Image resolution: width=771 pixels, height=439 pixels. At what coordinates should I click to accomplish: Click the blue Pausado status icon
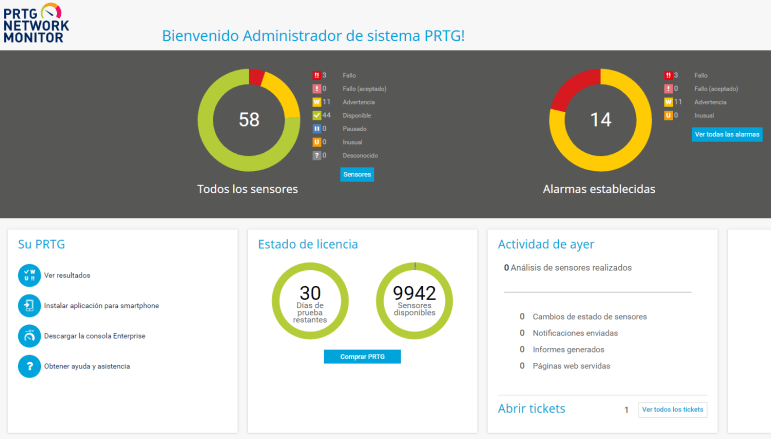coord(317,128)
